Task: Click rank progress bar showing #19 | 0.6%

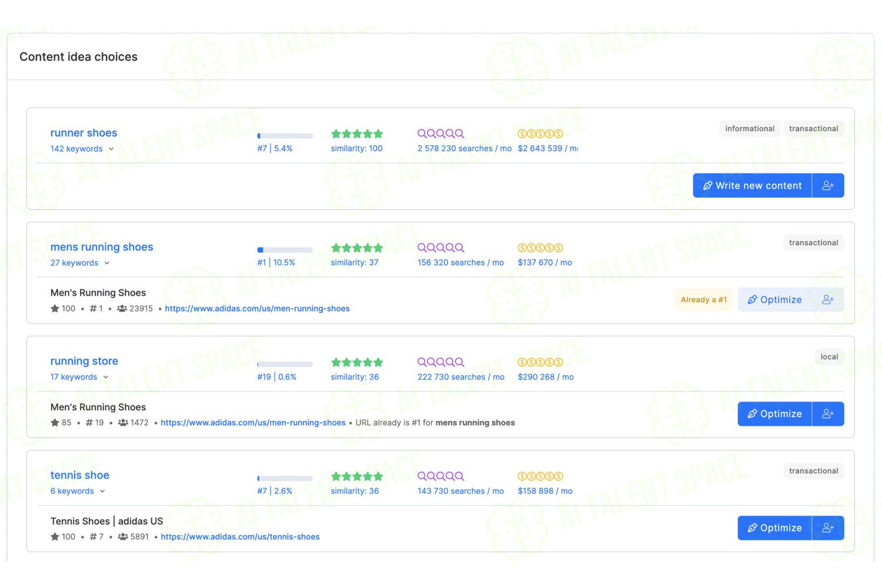Action: pos(285,364)
